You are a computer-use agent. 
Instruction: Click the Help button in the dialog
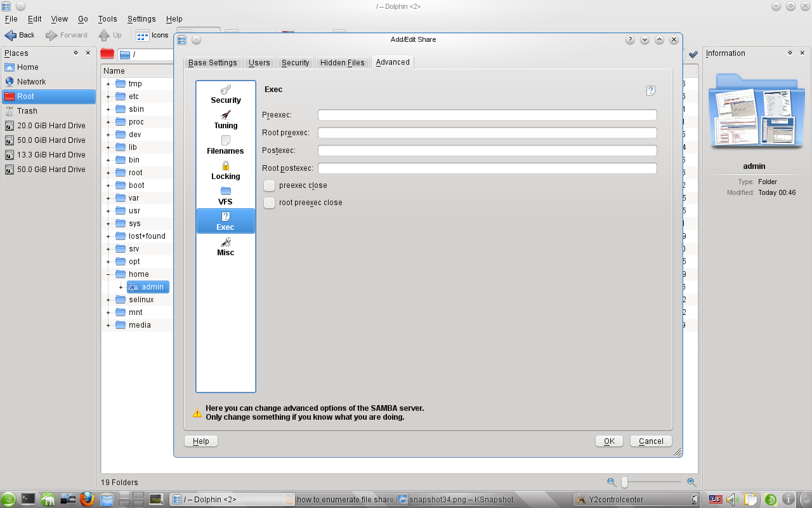(x=201, y=441)
